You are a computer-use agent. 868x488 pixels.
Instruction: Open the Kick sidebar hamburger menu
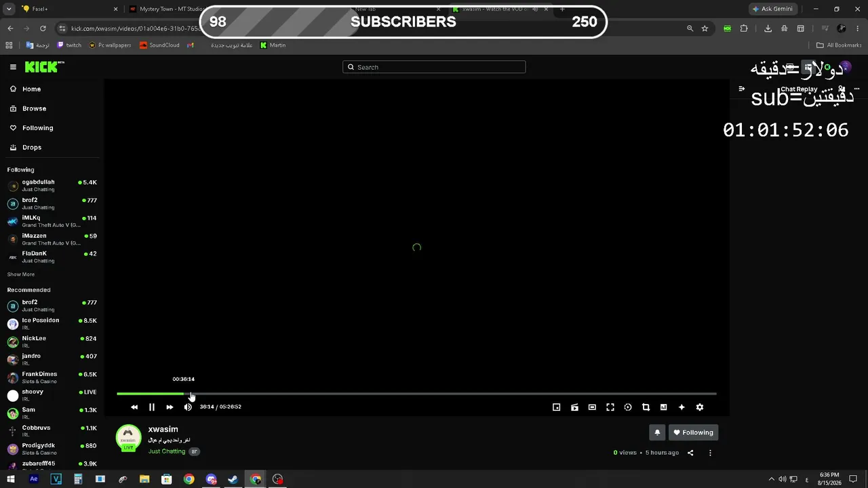13,67
